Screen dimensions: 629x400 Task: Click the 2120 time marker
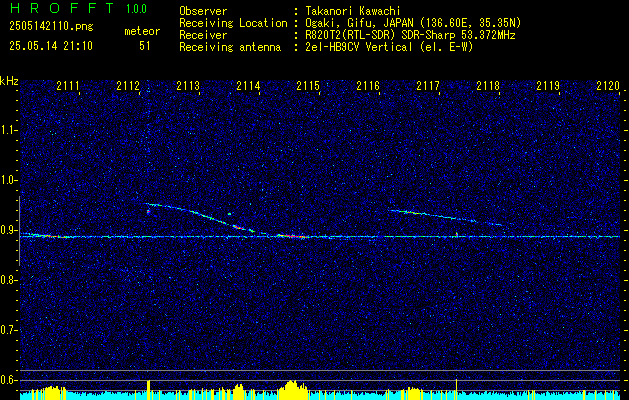(608, 86)
